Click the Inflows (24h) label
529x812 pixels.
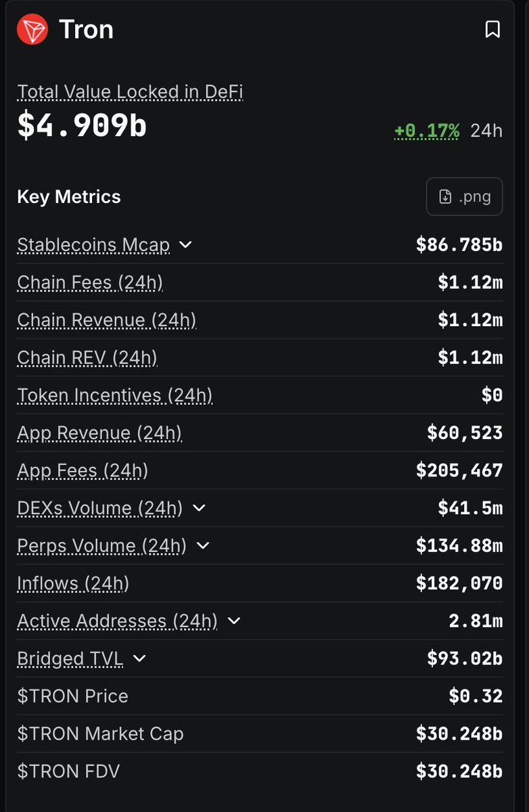73,583
